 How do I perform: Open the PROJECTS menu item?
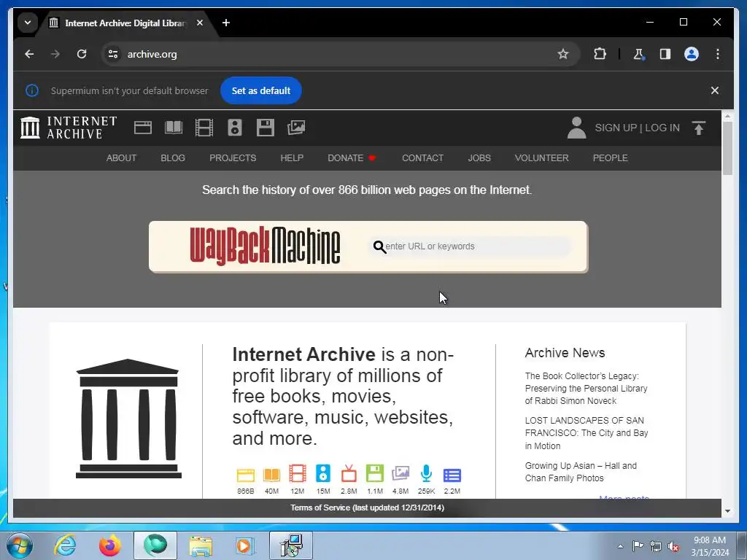[233, 158]
